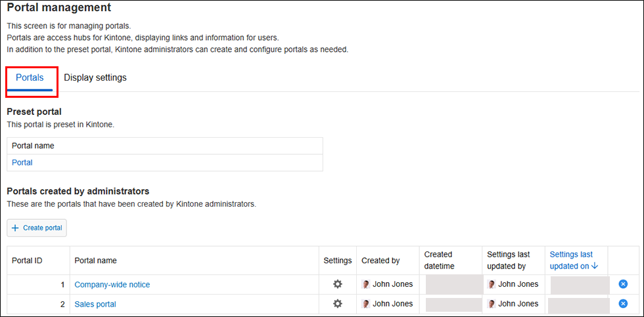Open the preset Portal link
Image resolution: width=644 pixels, height=317 pixels.
[22, 162]
